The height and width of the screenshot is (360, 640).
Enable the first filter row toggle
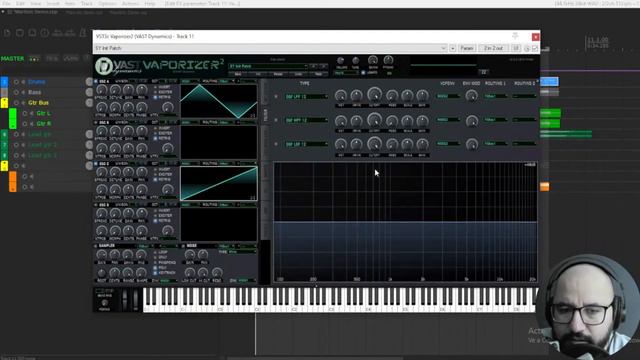pos(276,96)
